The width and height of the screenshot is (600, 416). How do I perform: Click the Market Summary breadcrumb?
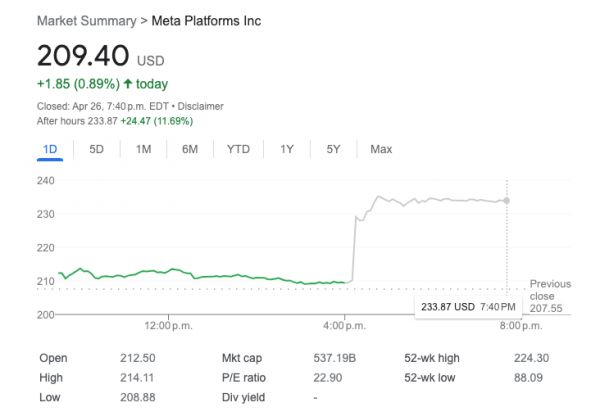[x=88, y=21]
